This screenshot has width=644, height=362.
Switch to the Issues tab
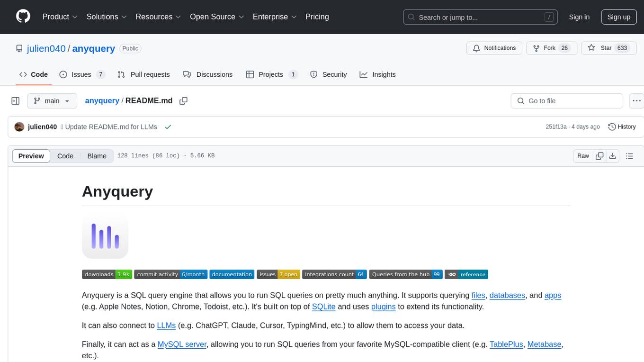(82, 74)
